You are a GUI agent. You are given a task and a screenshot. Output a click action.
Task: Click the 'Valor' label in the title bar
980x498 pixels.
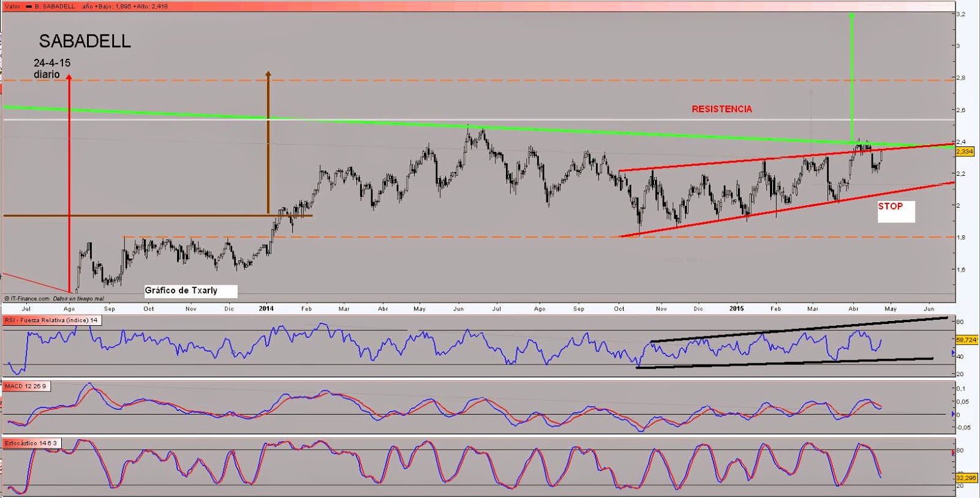[x=12, y=6]
